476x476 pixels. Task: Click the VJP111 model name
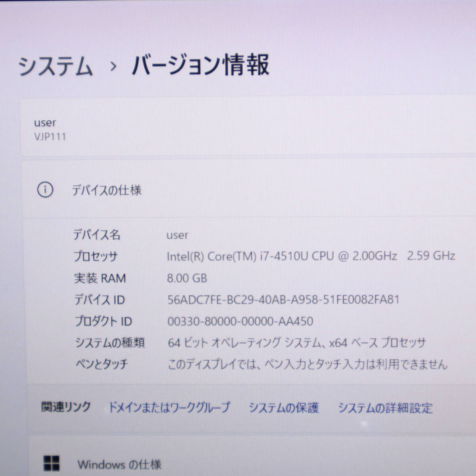pos(50,136)
